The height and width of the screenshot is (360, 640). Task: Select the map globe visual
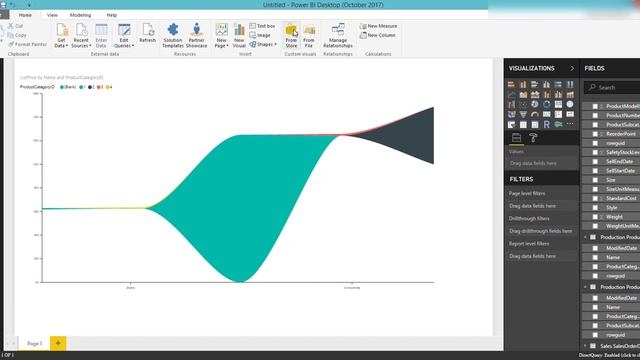tap(570, 104)
